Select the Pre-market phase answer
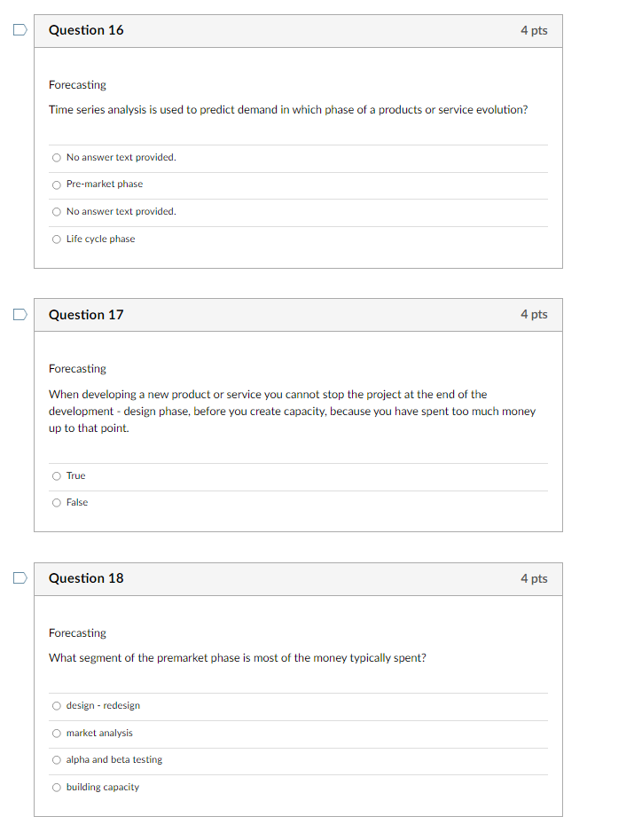 [56, 184]
